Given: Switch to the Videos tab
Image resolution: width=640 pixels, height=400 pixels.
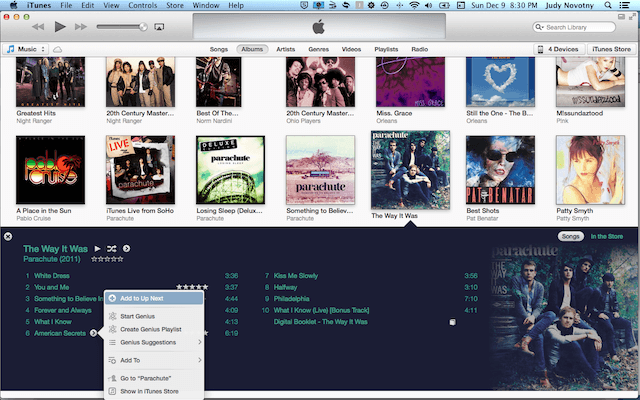Looking at the screenshot, I should [x=351, y=49].
